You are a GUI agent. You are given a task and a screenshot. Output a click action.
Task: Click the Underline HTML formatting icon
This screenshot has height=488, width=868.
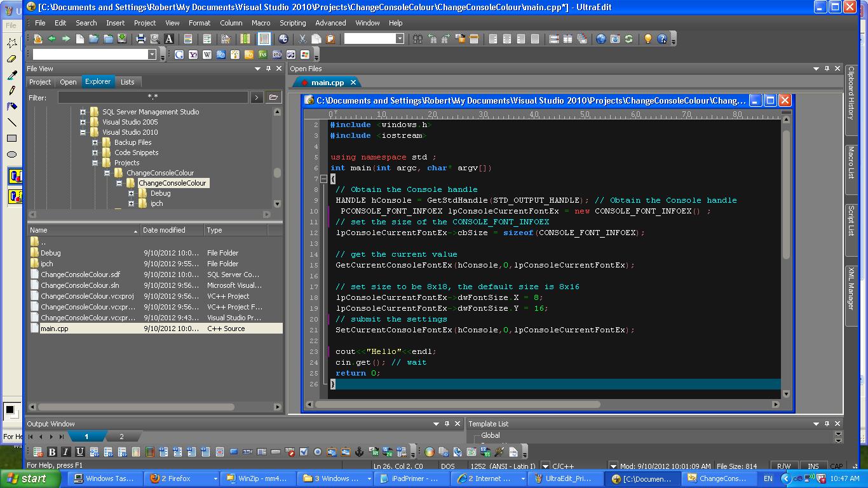point(80,452)
